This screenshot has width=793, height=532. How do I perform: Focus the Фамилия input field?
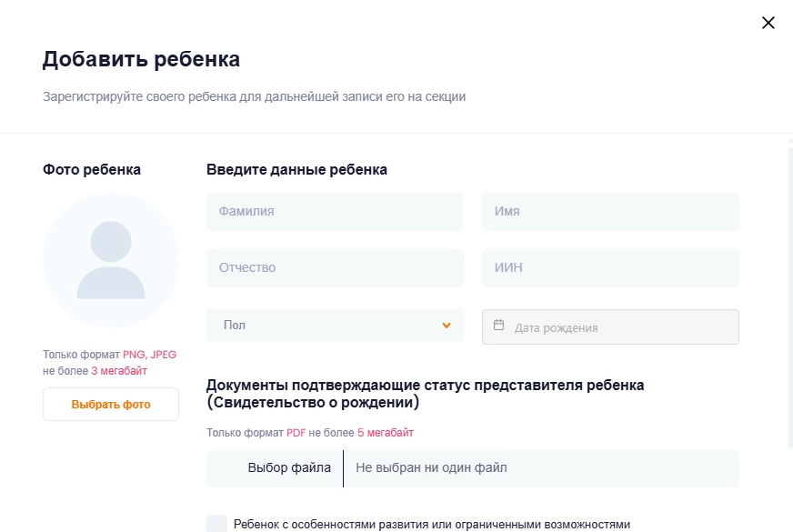[335, 211]
